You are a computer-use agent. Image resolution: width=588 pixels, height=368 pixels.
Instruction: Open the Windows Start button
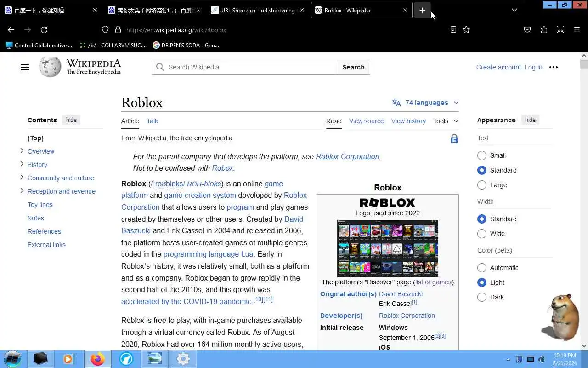coord(12,359)
